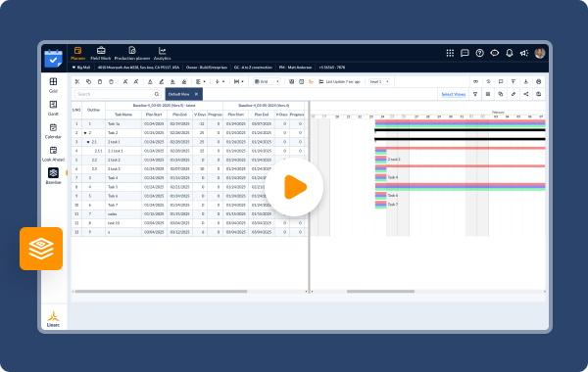Open the Planner tab

coord(78,53)
